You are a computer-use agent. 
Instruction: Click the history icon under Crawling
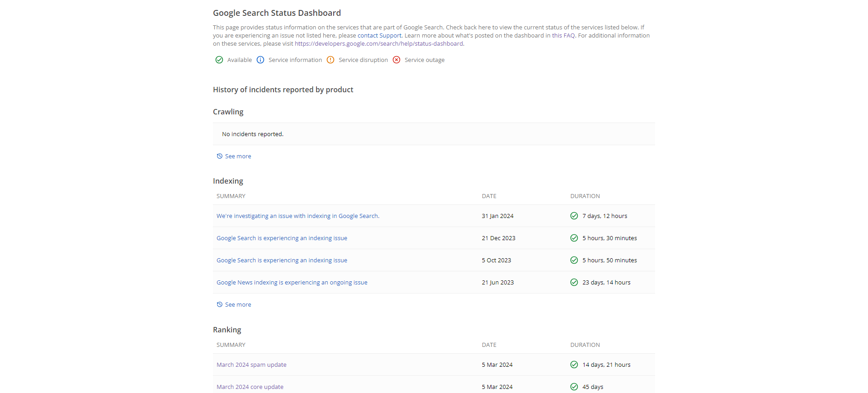[x=220, y=156]
